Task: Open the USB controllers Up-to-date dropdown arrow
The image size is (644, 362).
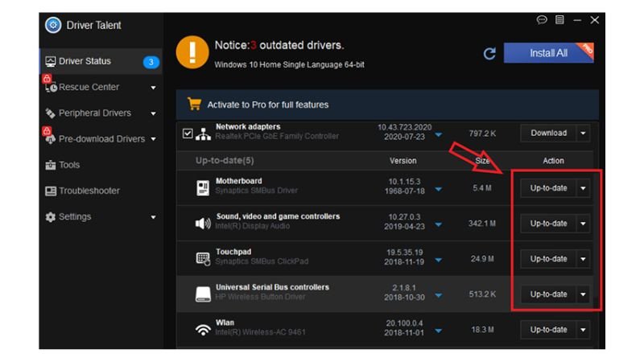Action: pos(583,294)
